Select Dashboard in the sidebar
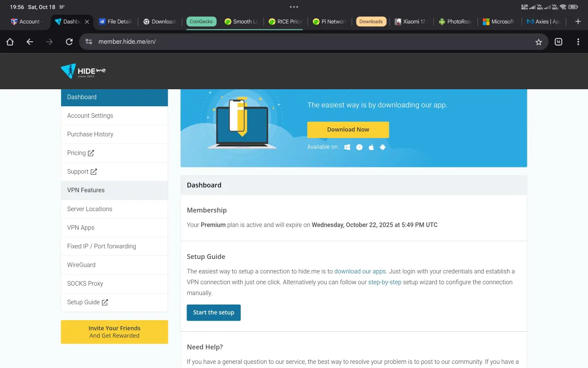 [114, 97]
